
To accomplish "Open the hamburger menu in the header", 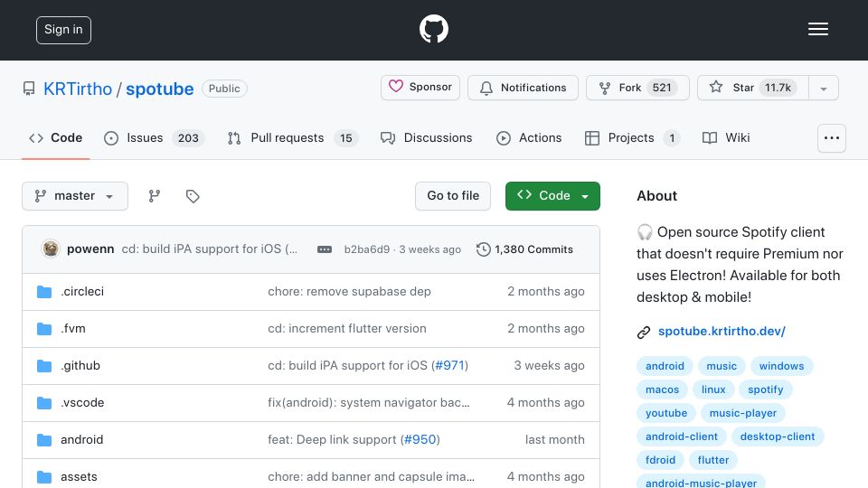I will coord(817,29).
